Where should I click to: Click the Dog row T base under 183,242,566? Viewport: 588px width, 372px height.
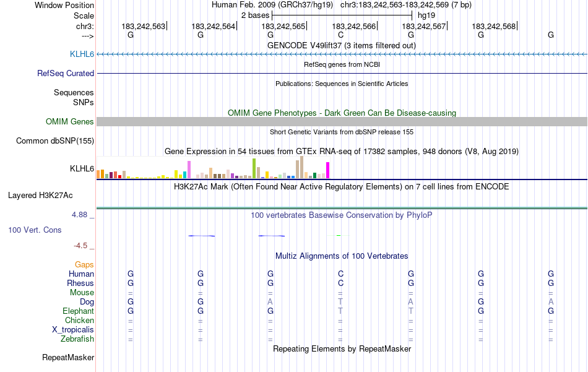click(340, 302)
